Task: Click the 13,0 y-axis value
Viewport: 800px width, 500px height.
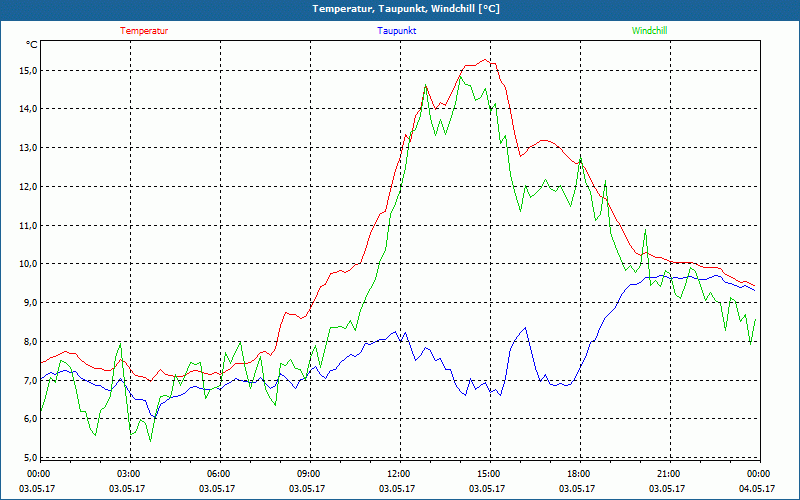Action: [x=29, y=147]
